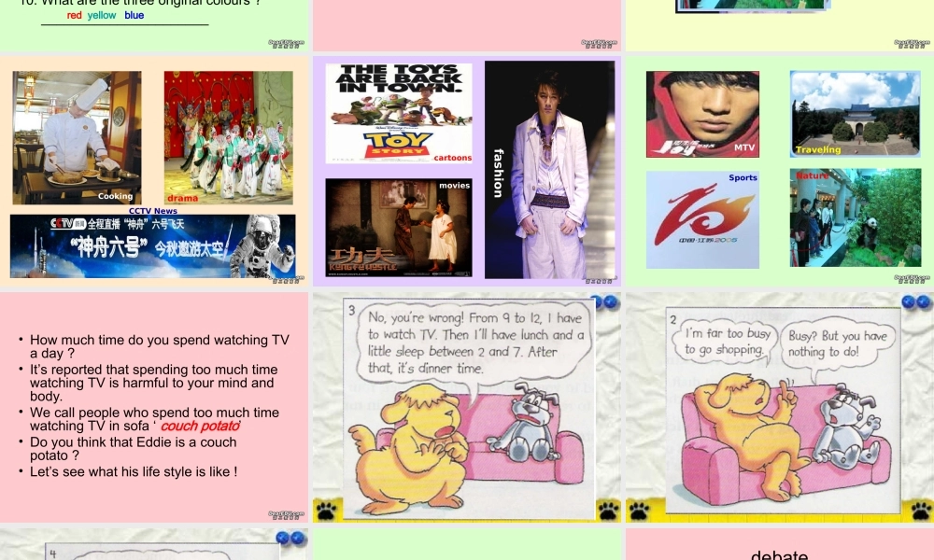Screen dimensions: 934x560
Task: Click the 'debate' slide heading
Action: 779,555
